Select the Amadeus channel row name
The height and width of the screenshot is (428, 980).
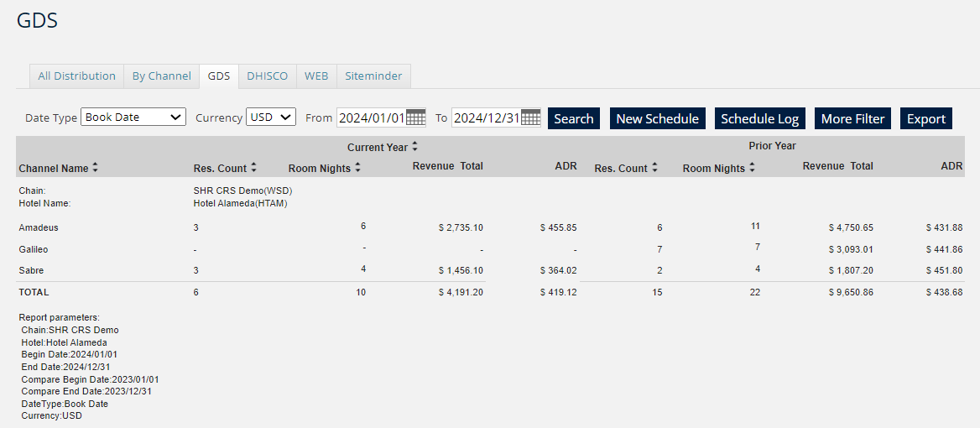point(39,228)
